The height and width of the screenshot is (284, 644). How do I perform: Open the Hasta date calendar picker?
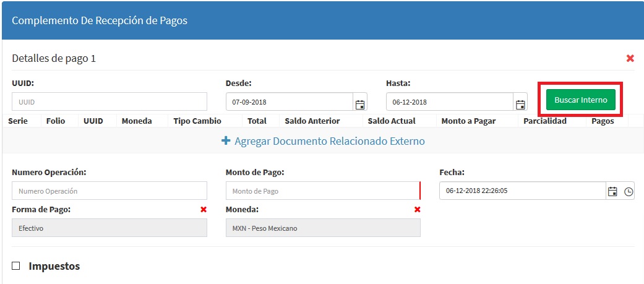coord(520,103)
